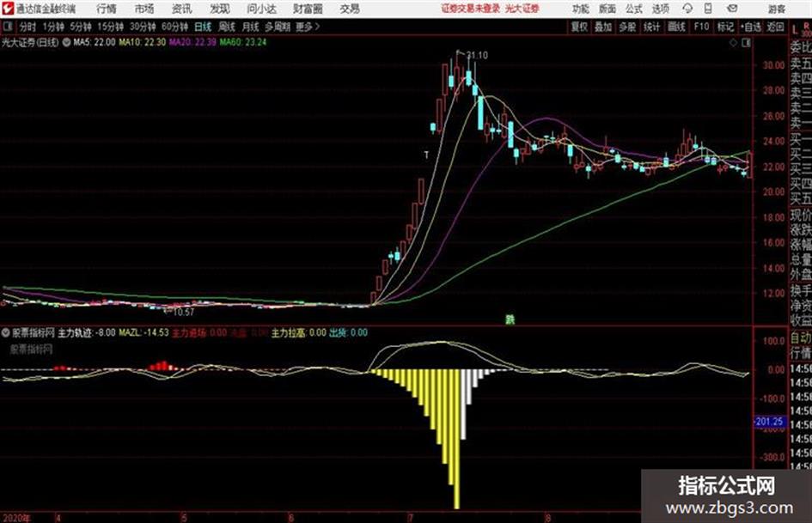Open the 行情 menu
The height and width of the screenshot is (523, 812).
(x=107, y=9)
